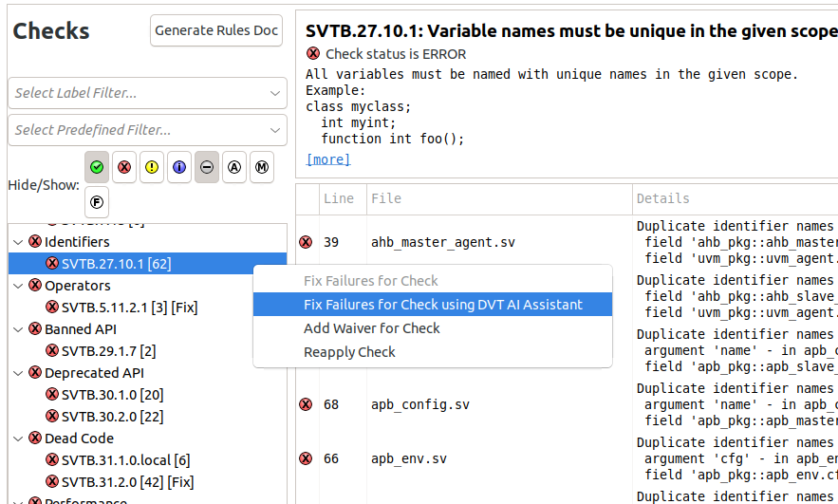This screenshot has height=504, width=838.
Task: Click error icon next to apb_config.sv
Action: [x=306, y=404]
